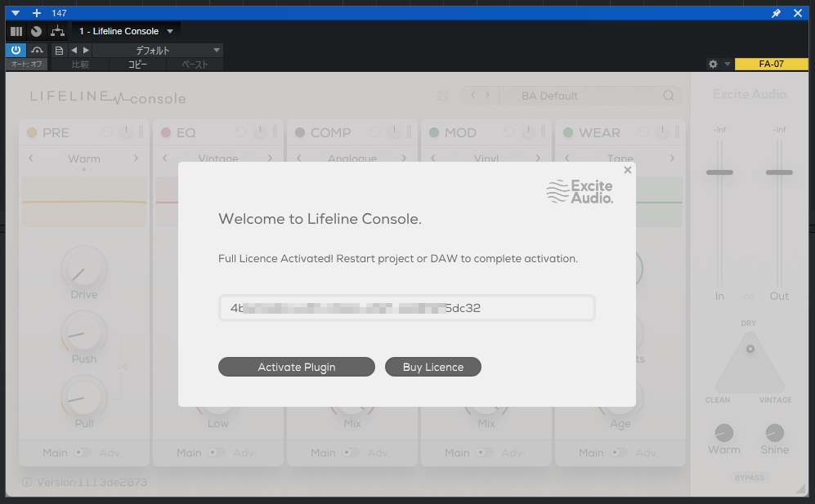
Task: Open the preset file document icon
Action: (59, 51)
